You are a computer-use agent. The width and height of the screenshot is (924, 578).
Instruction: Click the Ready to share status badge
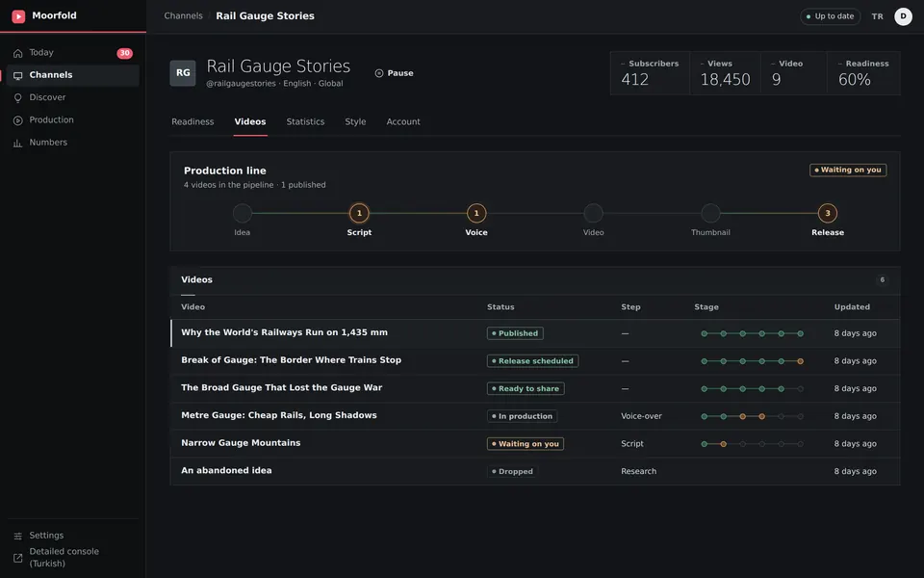(x=526, y=388)
